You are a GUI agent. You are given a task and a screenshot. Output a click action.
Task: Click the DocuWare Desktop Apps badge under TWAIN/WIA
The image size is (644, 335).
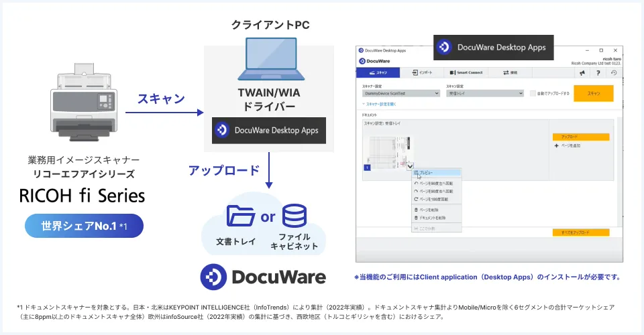[x=269, y=131]
